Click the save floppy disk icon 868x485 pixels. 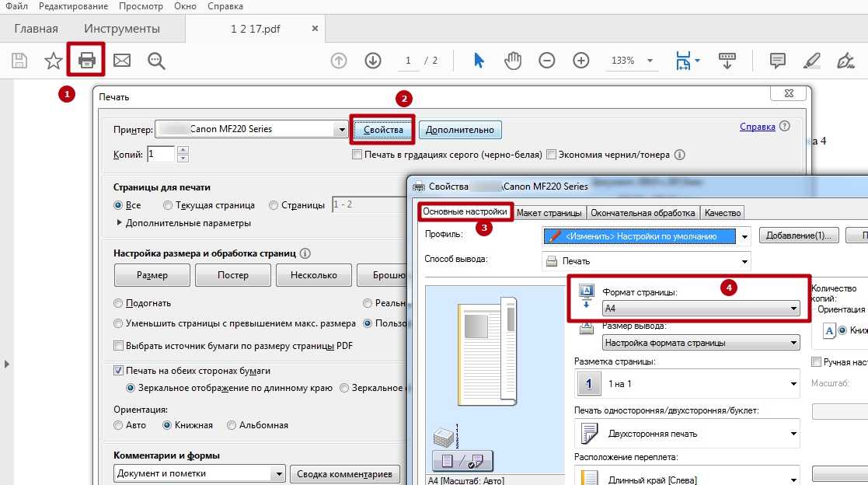[x=19, y=61]
